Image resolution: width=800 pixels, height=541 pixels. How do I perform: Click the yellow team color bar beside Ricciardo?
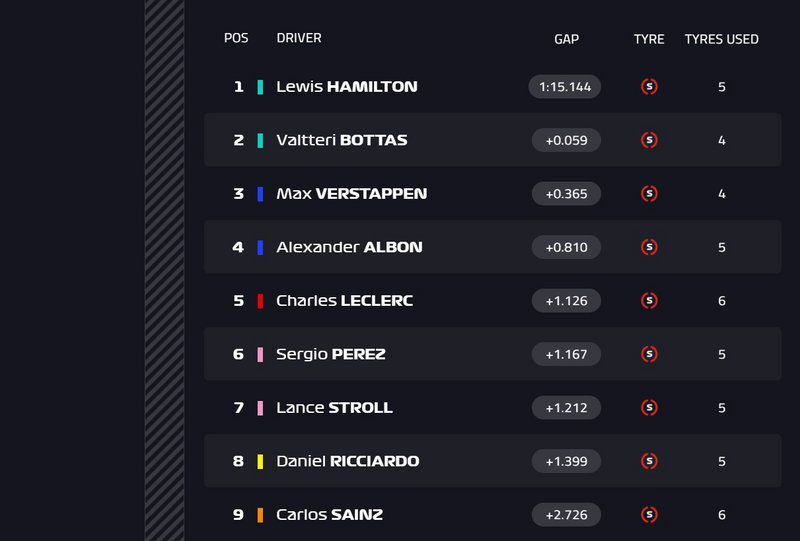coord(260,461)
